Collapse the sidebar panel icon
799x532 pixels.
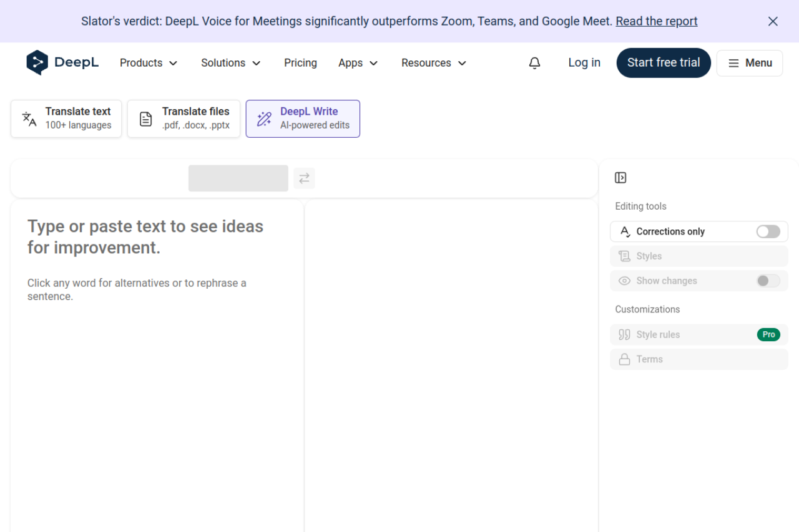620,178
